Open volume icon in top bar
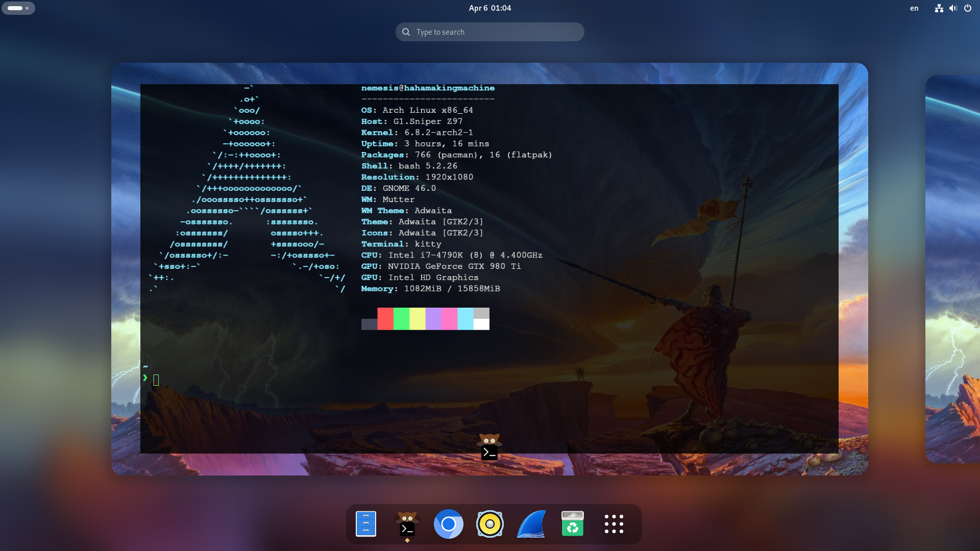Image resolution: width=980 pixels, height=551 pixels. pos(953,8)
